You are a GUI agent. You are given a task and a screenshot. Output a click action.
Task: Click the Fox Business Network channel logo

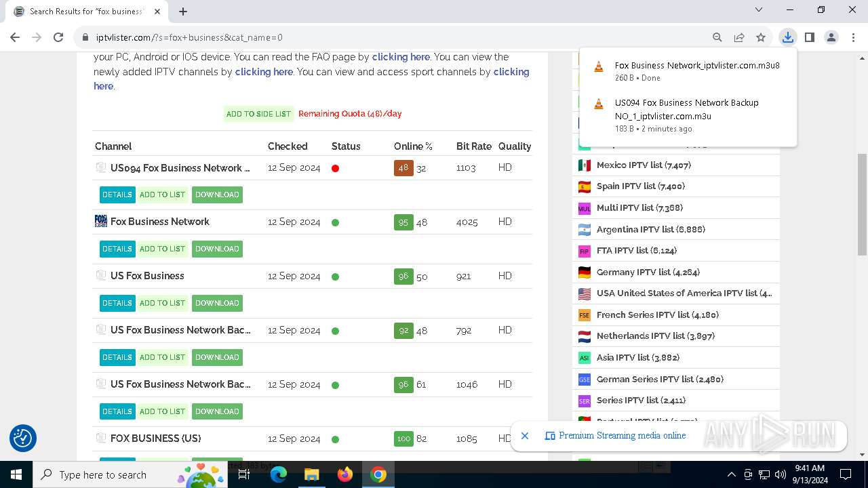pyautogui.click(x=101, y=221)
